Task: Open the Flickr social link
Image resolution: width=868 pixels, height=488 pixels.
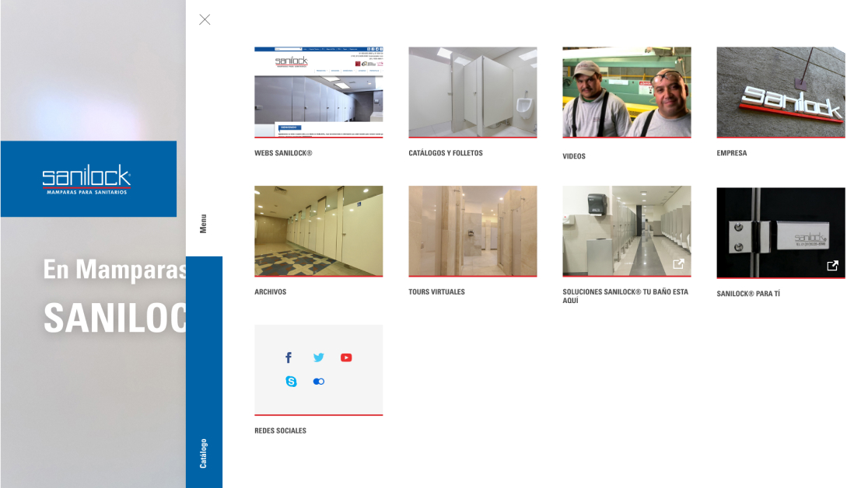Action: click(x=319, y=382)
